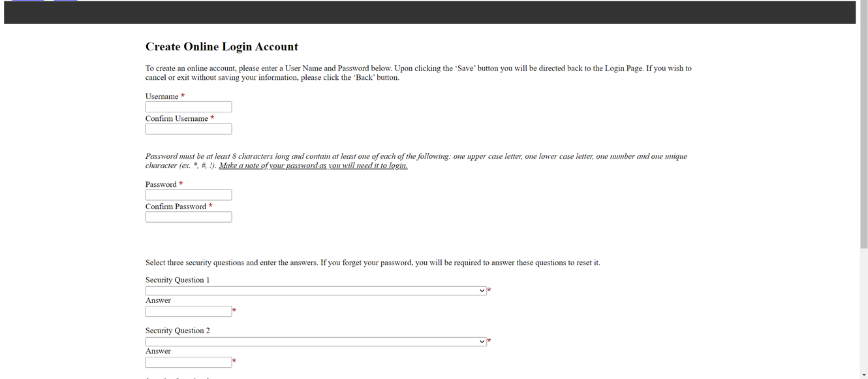Image resolution: width=868 pixels, height=379 pixels.
Task: Click the 'Security Question 2' label
Action: [x=178, y=331]
